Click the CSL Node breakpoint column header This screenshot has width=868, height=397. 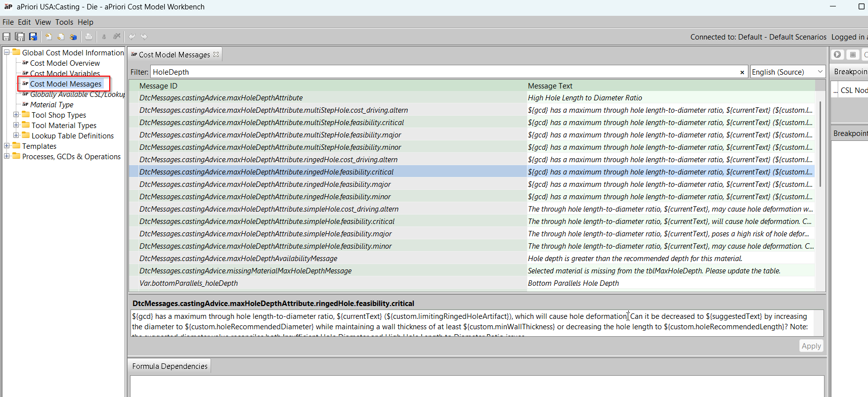[x=854, y=90]
